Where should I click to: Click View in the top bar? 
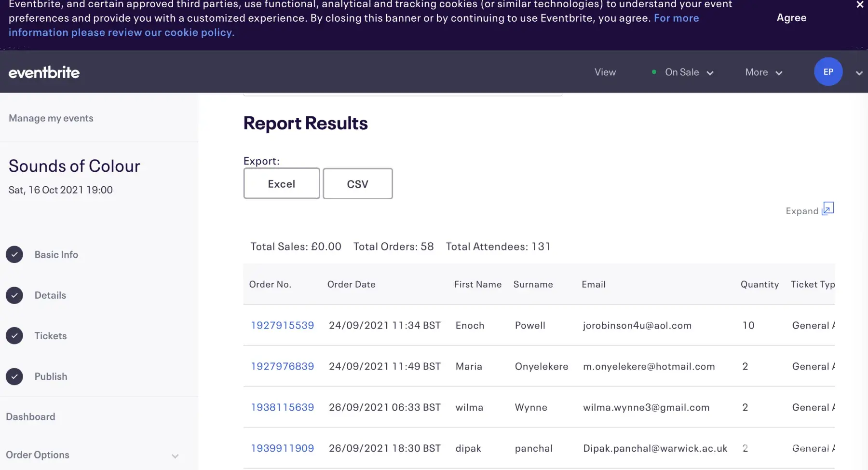coord(605,72)
